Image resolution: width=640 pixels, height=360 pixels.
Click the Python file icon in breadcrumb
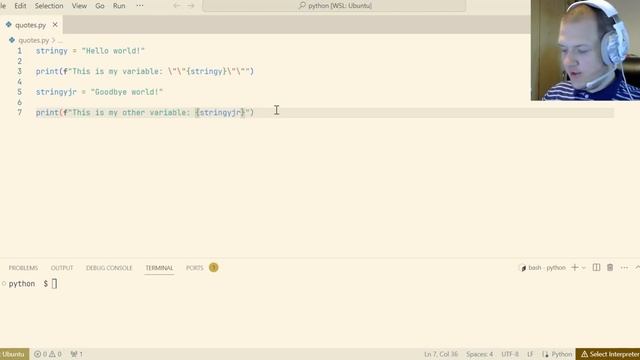pos(12,40)
